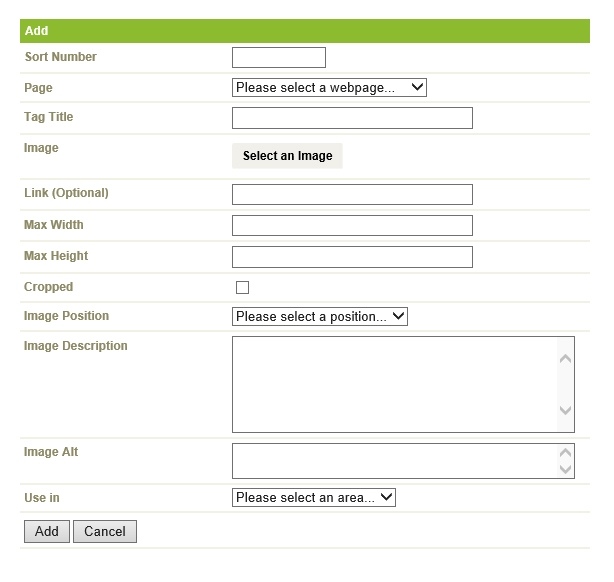This screenshot has width=614, height=582.
Task: Click Image Description scroll down arrow
Action: 565,410
